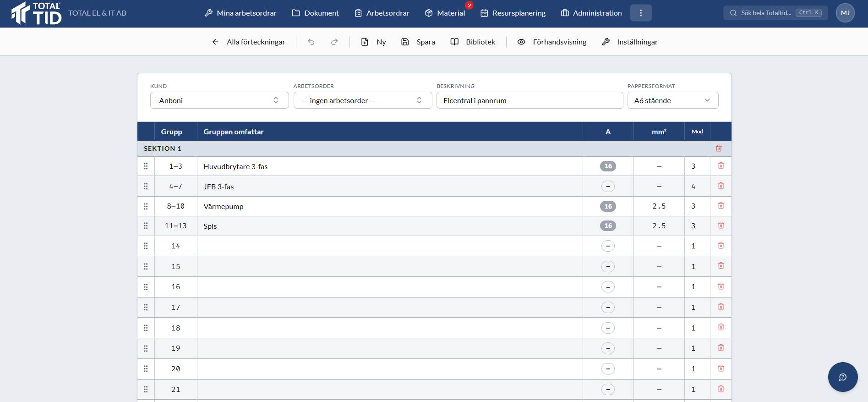
Task: Delete the Värmepump row
Action: [721, 205]
